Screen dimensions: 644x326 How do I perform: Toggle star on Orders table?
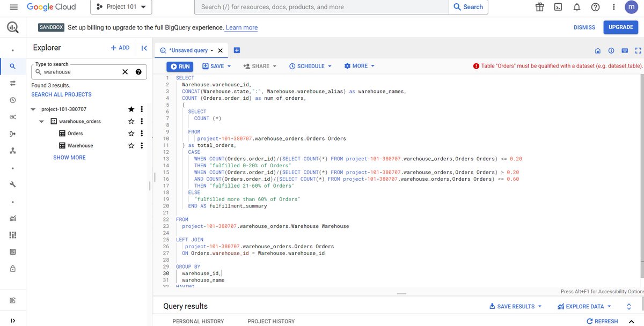pos(131,134)
